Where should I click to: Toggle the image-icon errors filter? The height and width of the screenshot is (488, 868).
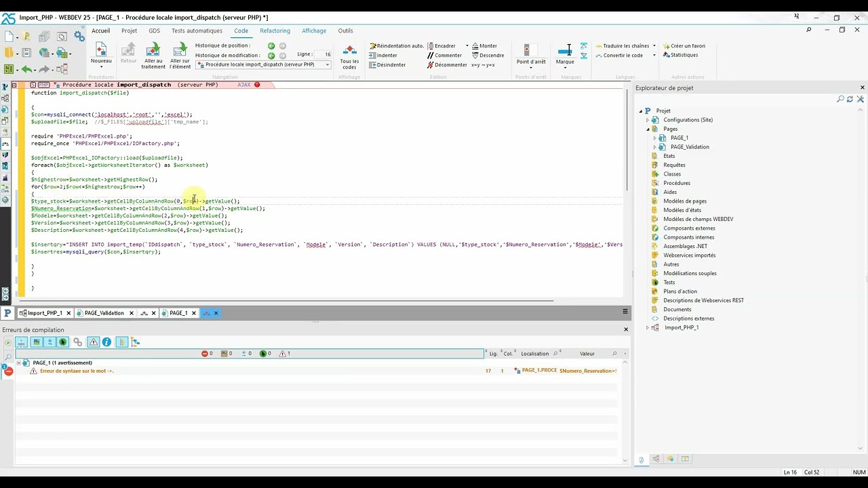(37, 342)
